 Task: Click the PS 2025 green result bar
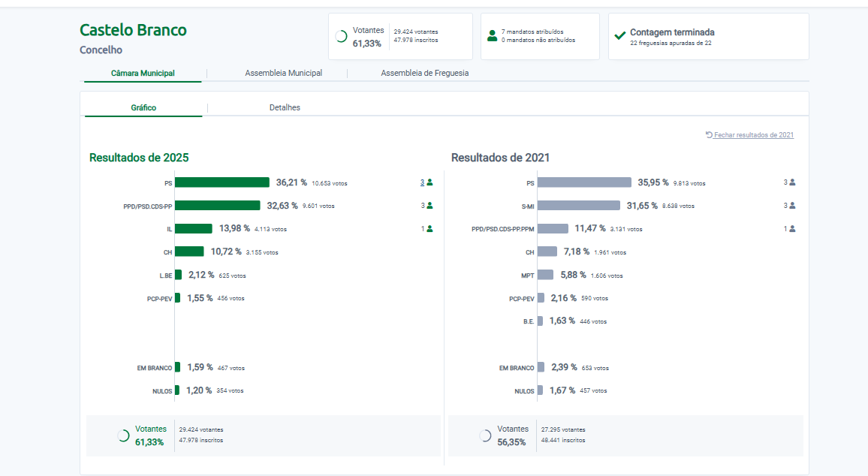[x=222, y=182]
